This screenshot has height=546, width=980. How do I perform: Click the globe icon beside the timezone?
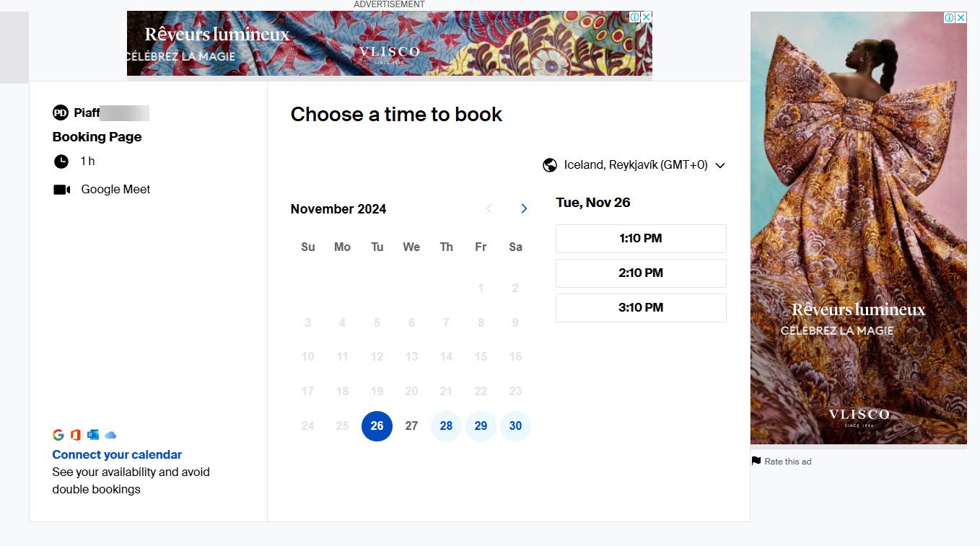point(550,164)
